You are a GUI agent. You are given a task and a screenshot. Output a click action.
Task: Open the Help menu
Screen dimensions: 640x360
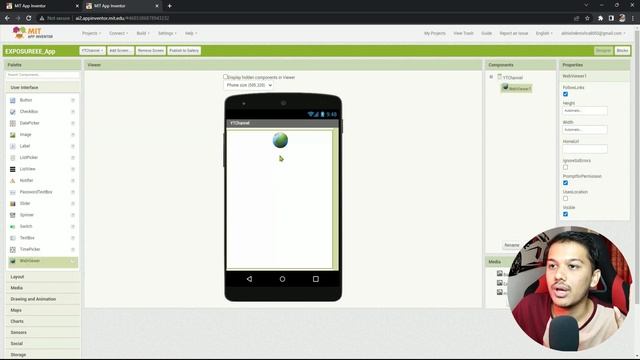click(191, 33)
